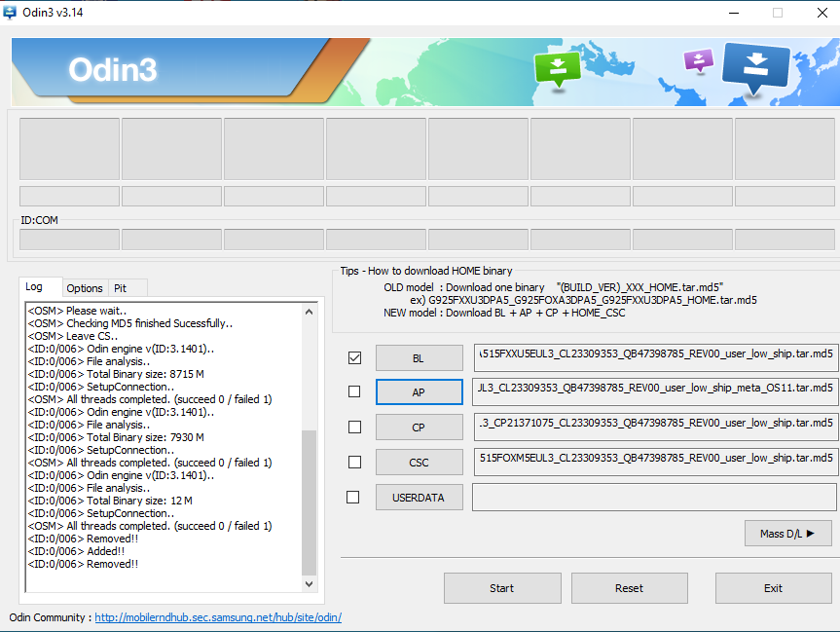This screenshot has width=840, height=632.
Task: Click the USERDATA file path field
Action: [654, 497]
